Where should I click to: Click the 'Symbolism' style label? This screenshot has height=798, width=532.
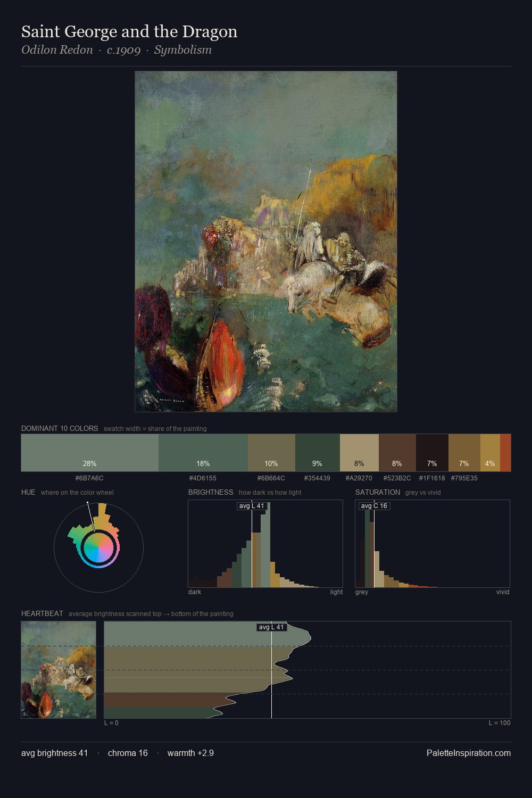coord(183,50)
